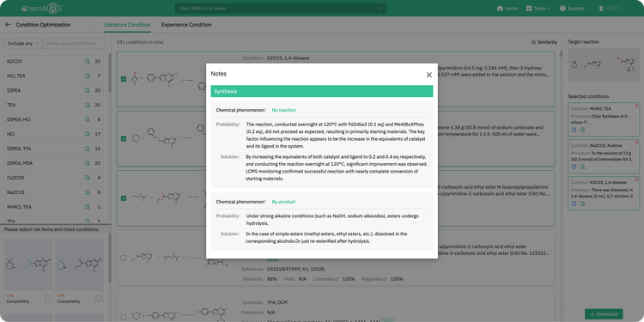The width and height of the screenshot is (644, 322).
Task: Open notes icon for TEA row
Action: click(87, 105)
